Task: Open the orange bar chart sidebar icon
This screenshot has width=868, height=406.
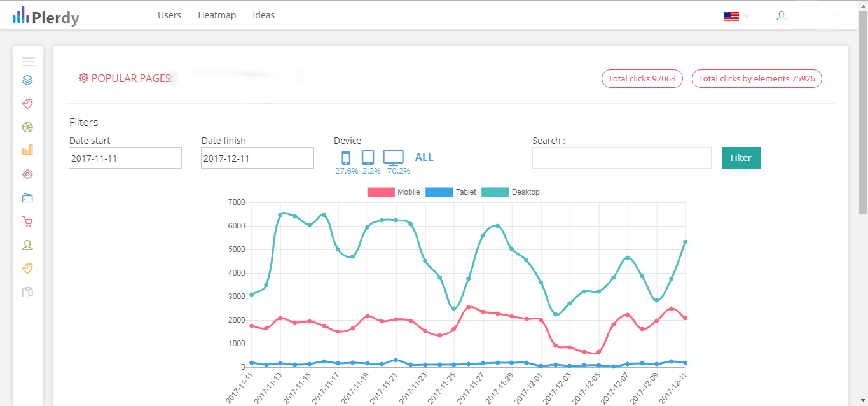Action: coord(27,150)
